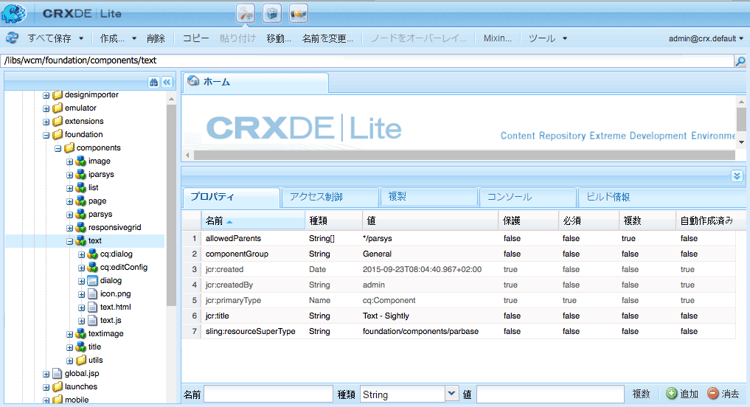Sort by the 名前 column header
Image resolution: width=750 pixels, height=407 pixels.
253,220
